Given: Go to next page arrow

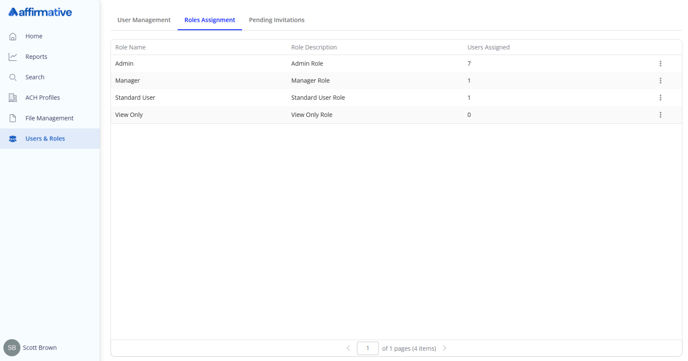Looking at the screenshot, I should [444, 348].
